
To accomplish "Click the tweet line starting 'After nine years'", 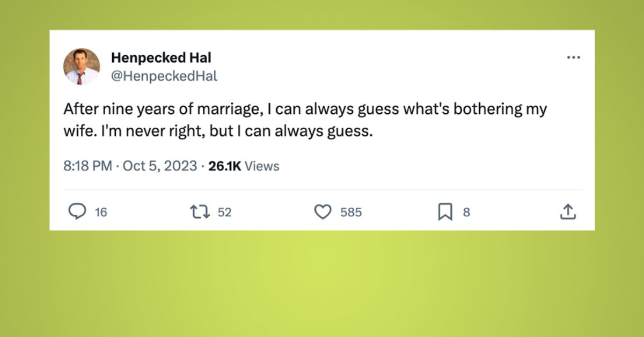I will 305,109.
